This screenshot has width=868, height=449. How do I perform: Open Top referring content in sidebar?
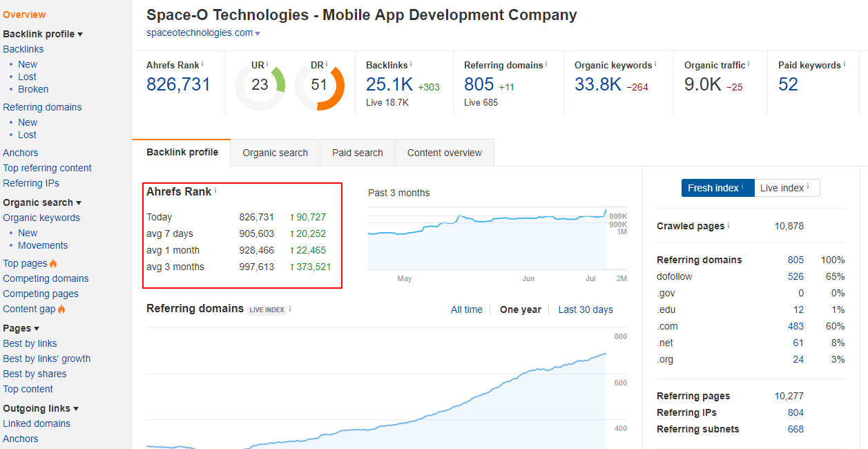click(x=47, y=168)
